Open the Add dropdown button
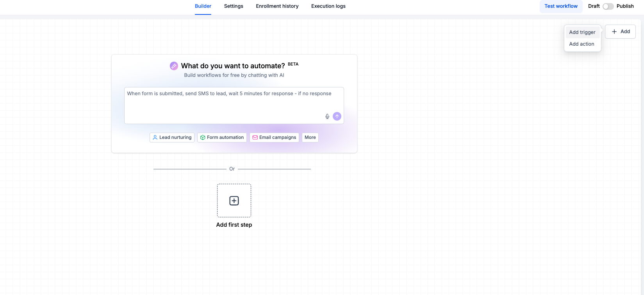The width and height of the screenshot is (644, 295). click(620, 32)
